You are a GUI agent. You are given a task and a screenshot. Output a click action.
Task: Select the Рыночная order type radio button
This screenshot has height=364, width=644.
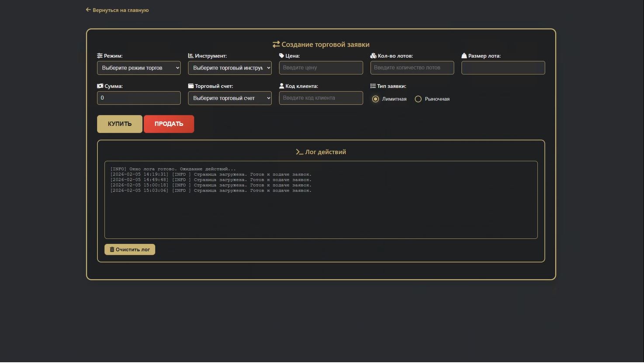418,99
